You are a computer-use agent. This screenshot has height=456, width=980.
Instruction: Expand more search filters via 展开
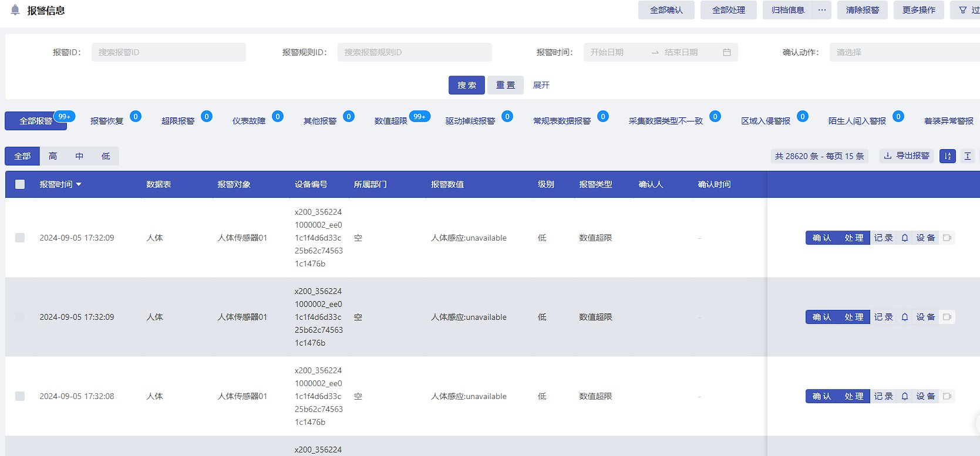click(541, 85)
